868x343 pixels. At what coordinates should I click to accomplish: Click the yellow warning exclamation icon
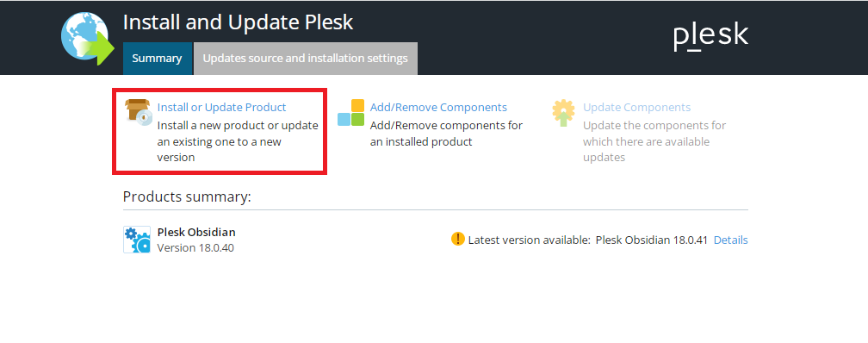[x=458, y=239]
